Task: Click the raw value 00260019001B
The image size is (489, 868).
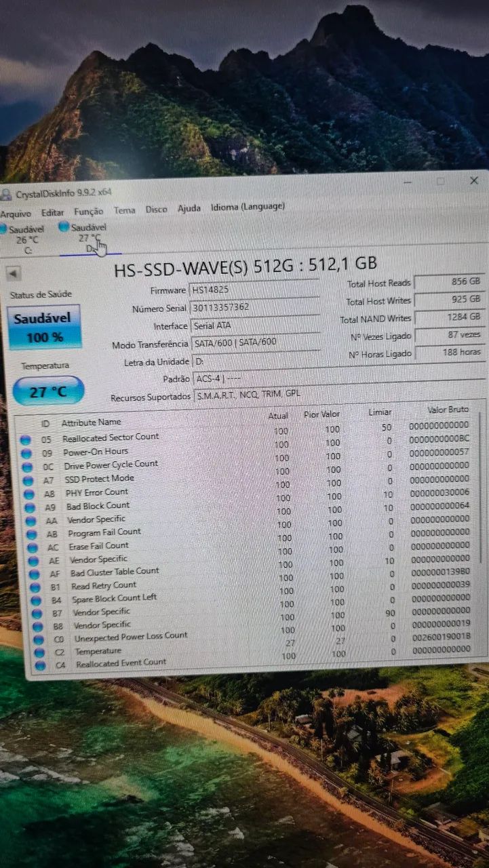Action: [x=440, y=636]
